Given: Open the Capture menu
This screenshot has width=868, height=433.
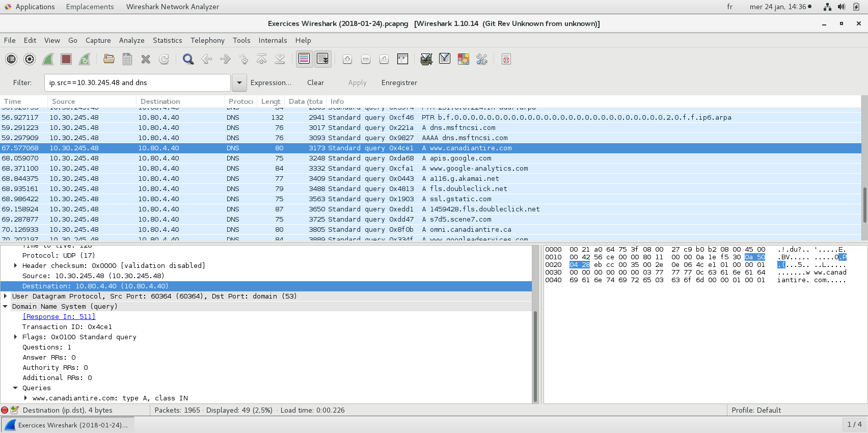Looking at the screenshot, I should (98, 40).
